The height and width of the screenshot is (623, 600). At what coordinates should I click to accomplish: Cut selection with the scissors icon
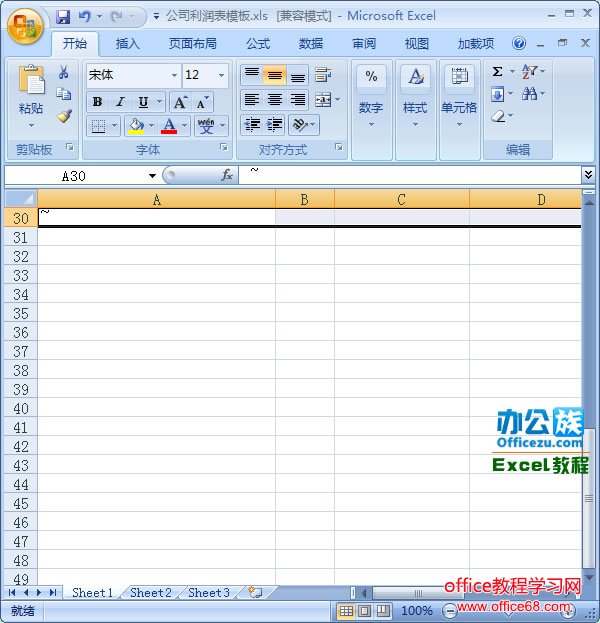pos(64,72)
